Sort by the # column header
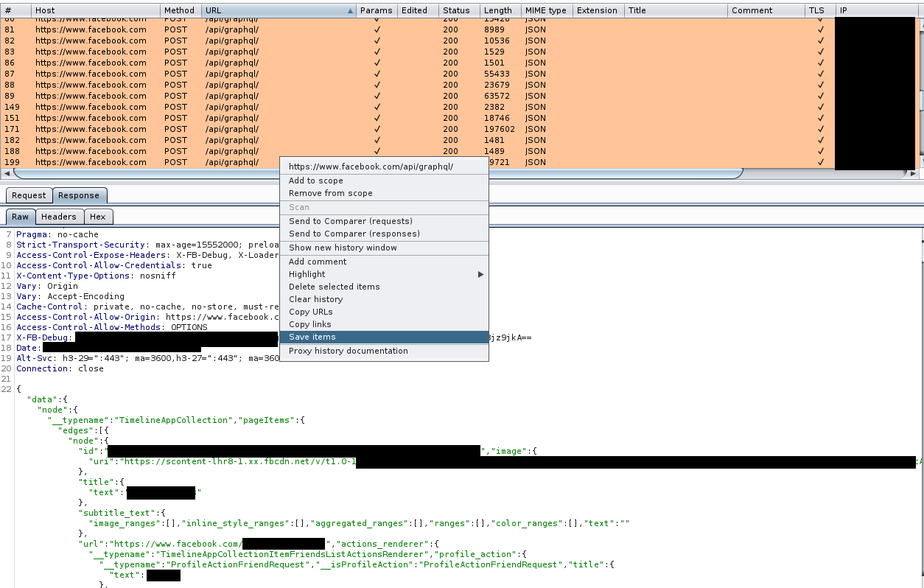Screen dimensions: 924x588 coord(15,10)
